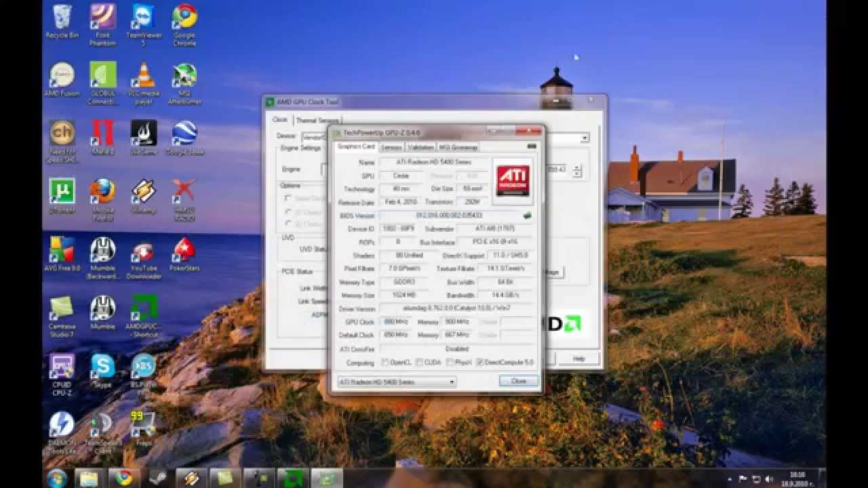This screenshot has height=488, width=868.
Task: Open AVG Free 9.0 desktop shortcut
Action: [x=62, y=254]
